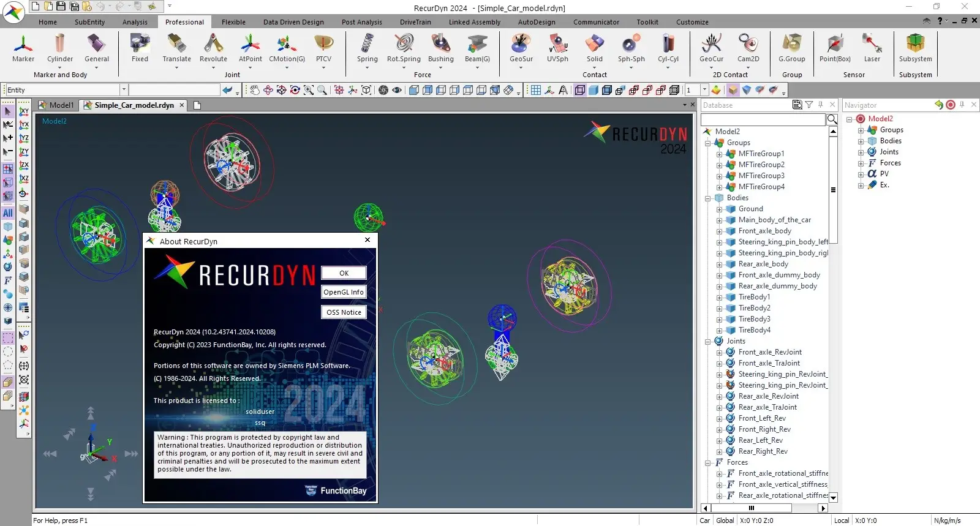The height and width of the screenshot is (526, 980).
Task: Choose the Fixed joint tool
Action: pos(140,48)
